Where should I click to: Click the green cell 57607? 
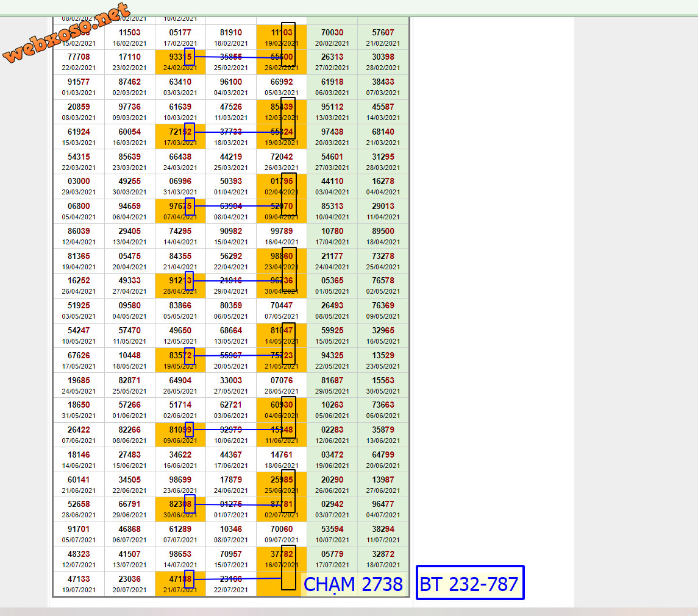pos(383,37)
